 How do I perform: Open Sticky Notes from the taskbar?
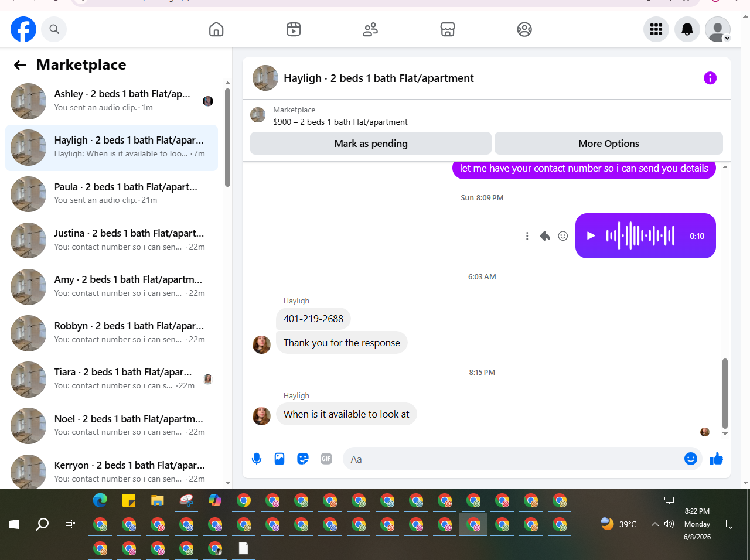[129, 501]
